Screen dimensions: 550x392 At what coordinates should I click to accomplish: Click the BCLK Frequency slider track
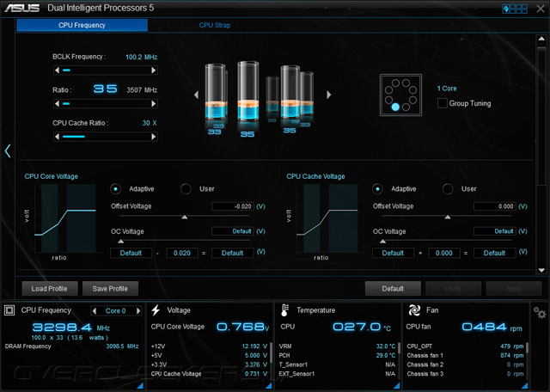(105, 70)
